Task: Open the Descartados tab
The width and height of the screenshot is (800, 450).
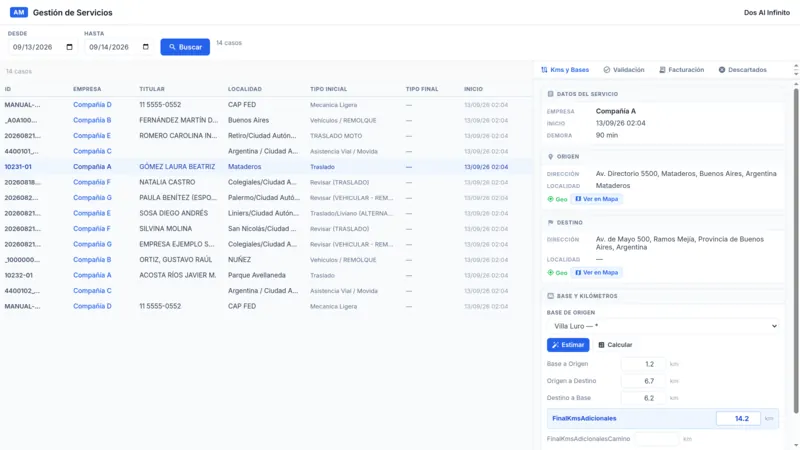Action: [742, 70]
